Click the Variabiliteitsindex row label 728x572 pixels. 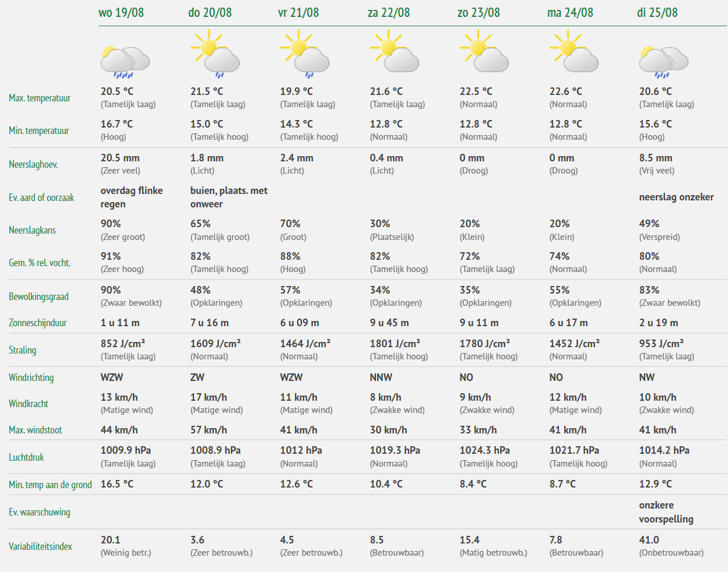(41, 546)
